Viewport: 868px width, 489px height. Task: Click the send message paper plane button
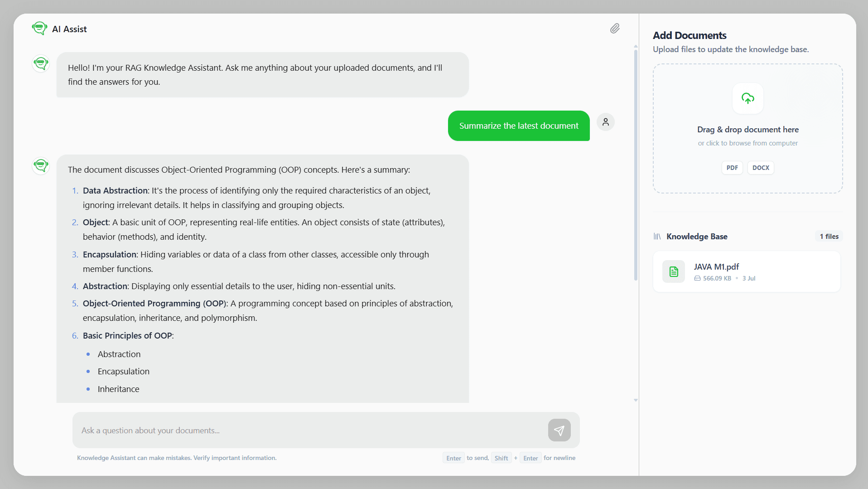pos(559,430)
